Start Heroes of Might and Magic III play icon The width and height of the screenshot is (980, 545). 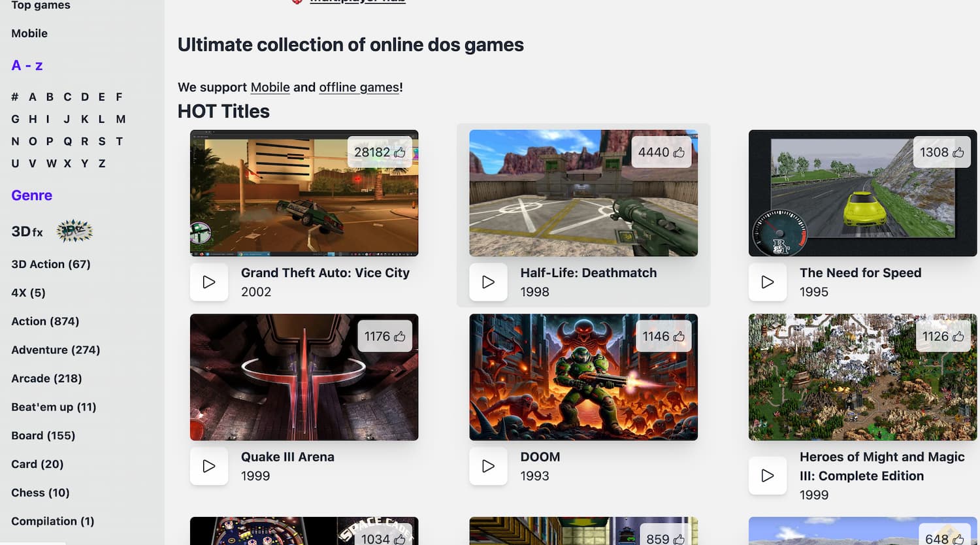(x=768, y=476)
